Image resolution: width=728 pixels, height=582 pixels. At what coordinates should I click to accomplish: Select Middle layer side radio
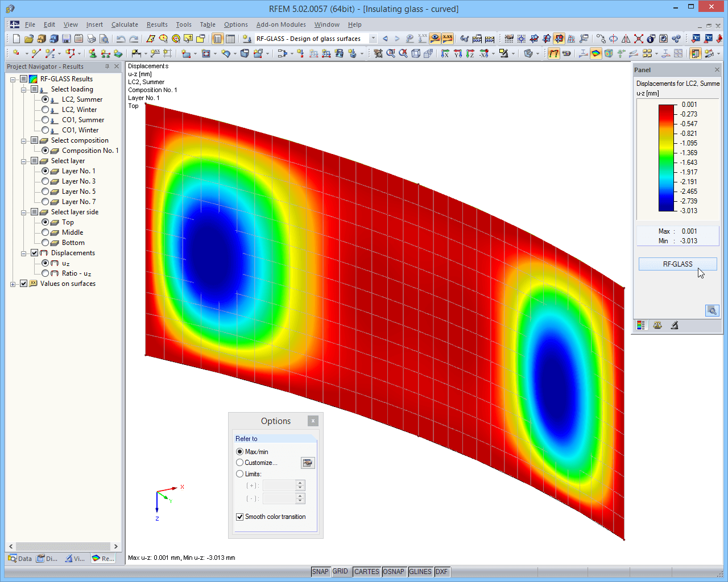click(45, 232)
